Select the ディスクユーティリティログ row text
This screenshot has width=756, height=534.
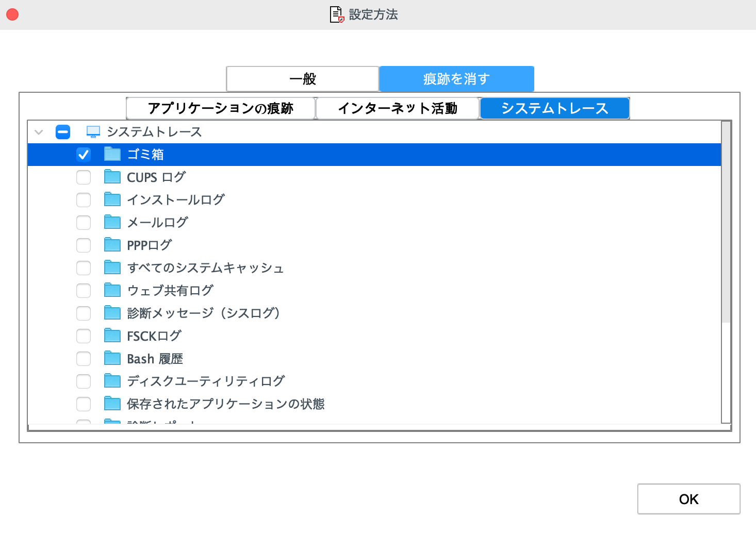point(206,381)
